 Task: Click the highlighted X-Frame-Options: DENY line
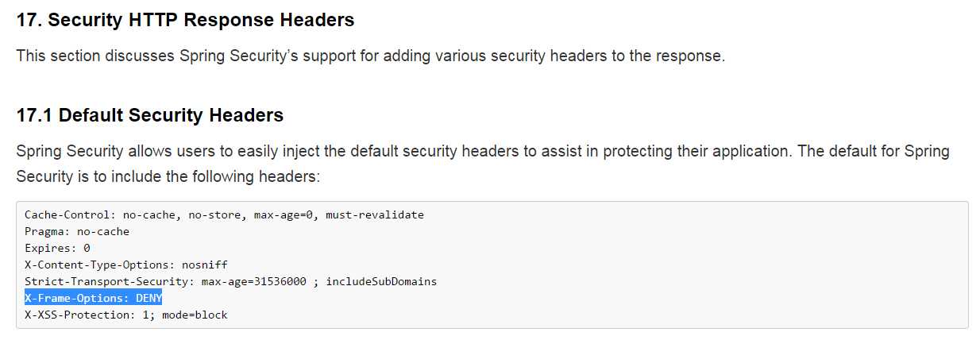pos(93,298)
